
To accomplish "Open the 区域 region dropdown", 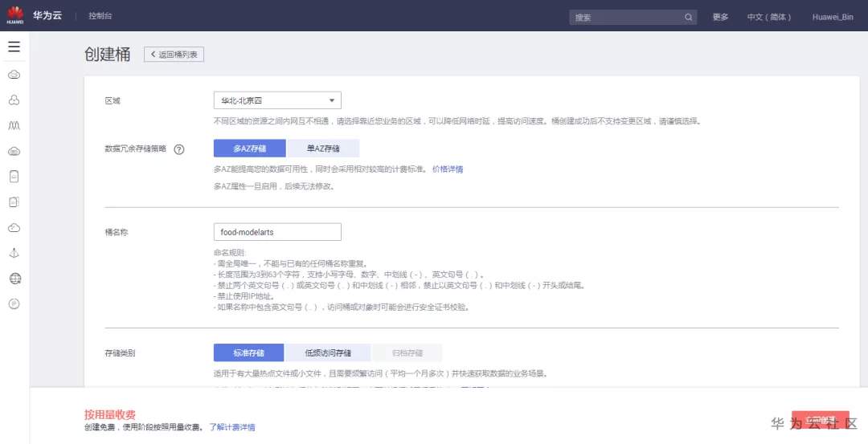I will point(277,100).
